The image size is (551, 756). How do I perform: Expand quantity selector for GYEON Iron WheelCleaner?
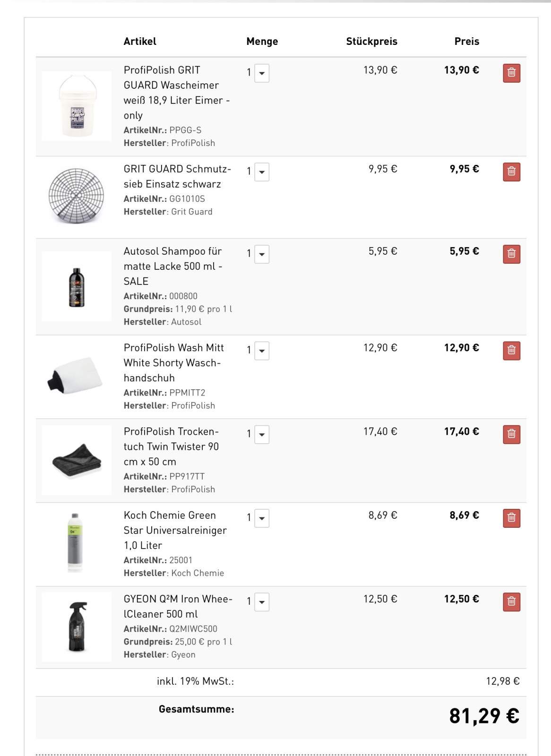[262, 602]
